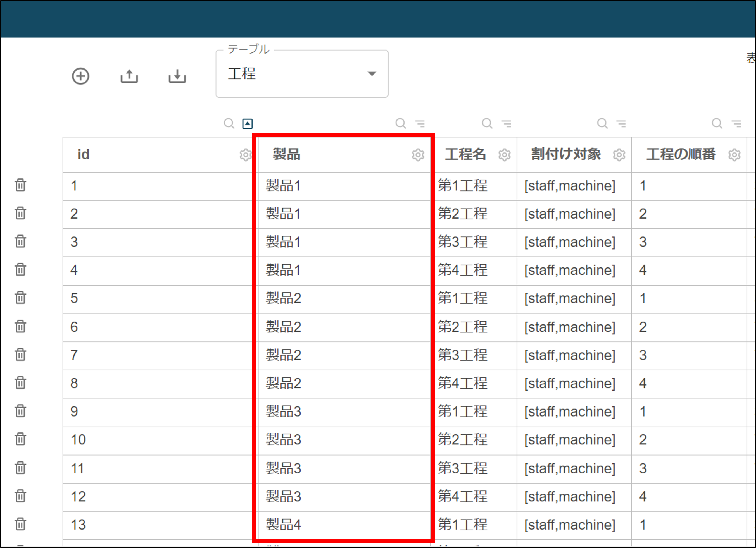756x548 pixels.
Task: Select 第2工程 cell in row id 2
Action: coord(474,214)
